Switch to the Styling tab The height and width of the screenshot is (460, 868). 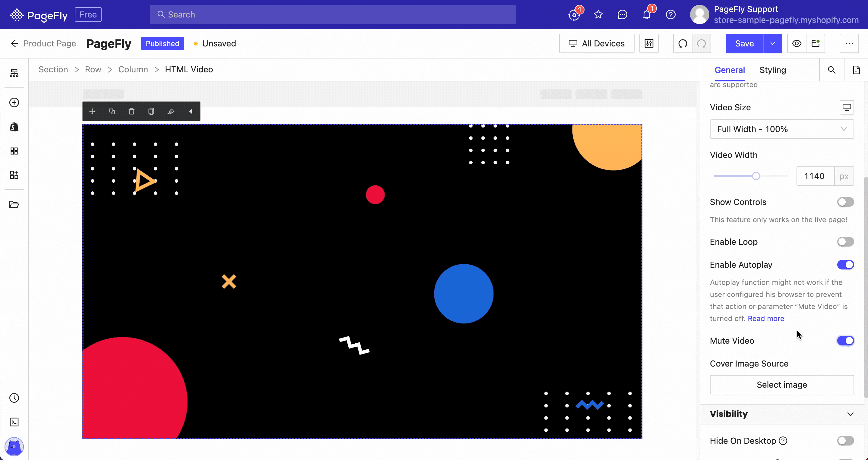click(773, 70)
